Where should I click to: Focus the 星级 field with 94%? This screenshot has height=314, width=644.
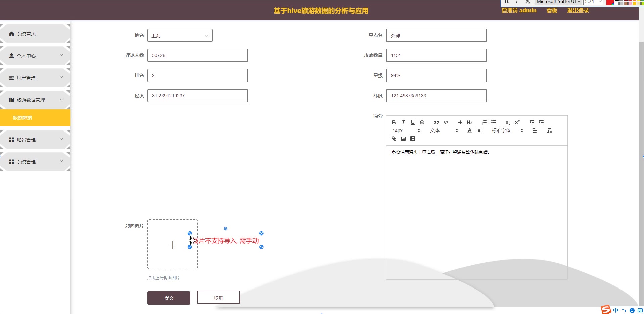pyautogui.click(x=436, y=75)
